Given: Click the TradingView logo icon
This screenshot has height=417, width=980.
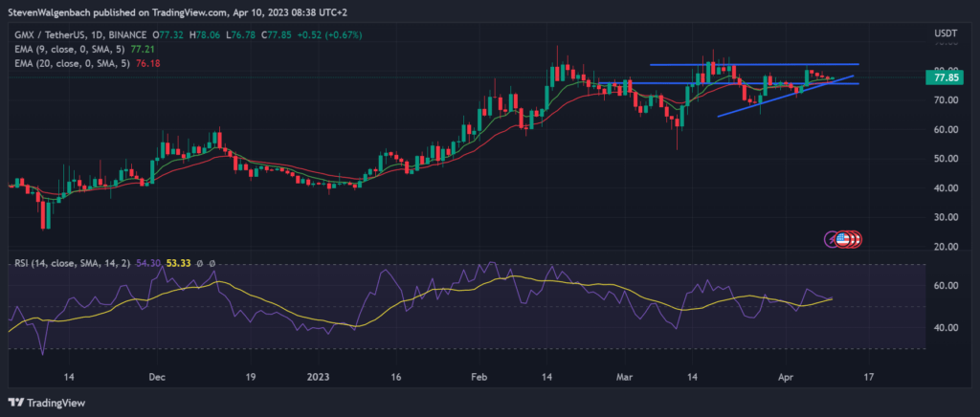Looking at the screenshot, I should pos(17,403).
